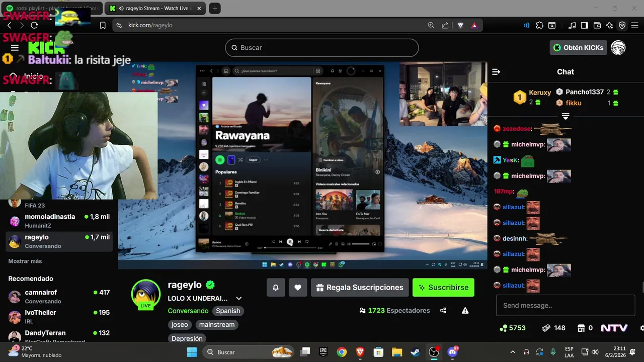
Task: Click the Depresión tag
Action: point(187,339)
